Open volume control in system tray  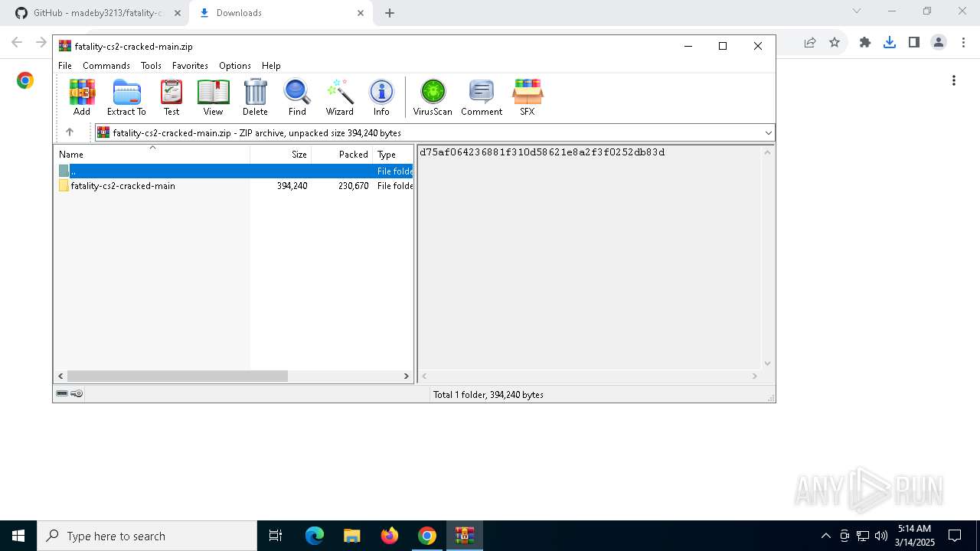pyautogui.click(x=881, y=536)
